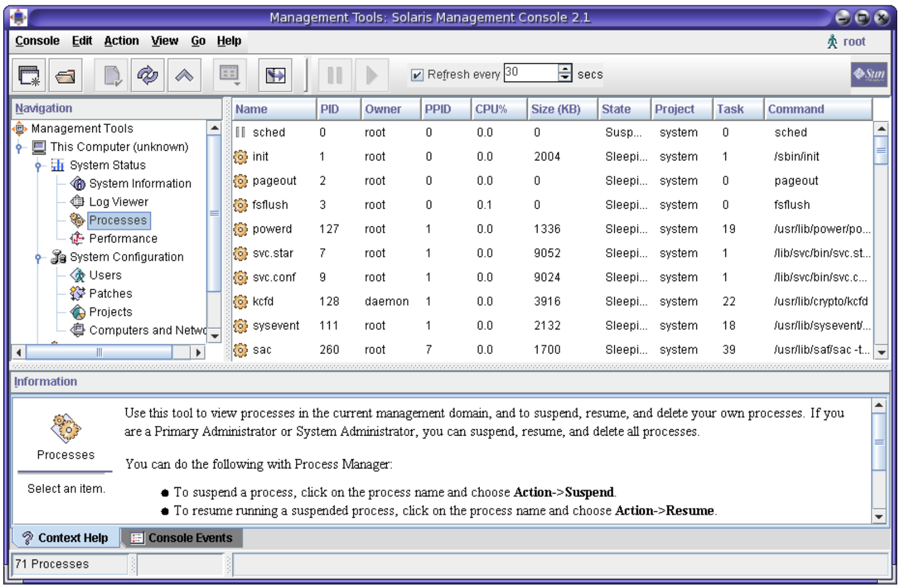Switch to the Context Help tab

pyautogui.click(x=66, y=538)
